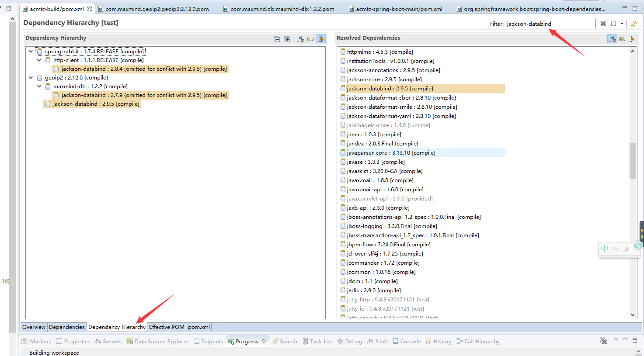Click the square brackets icon beside the filter
Screen dimensions: 644x356
tap(613, 24)
